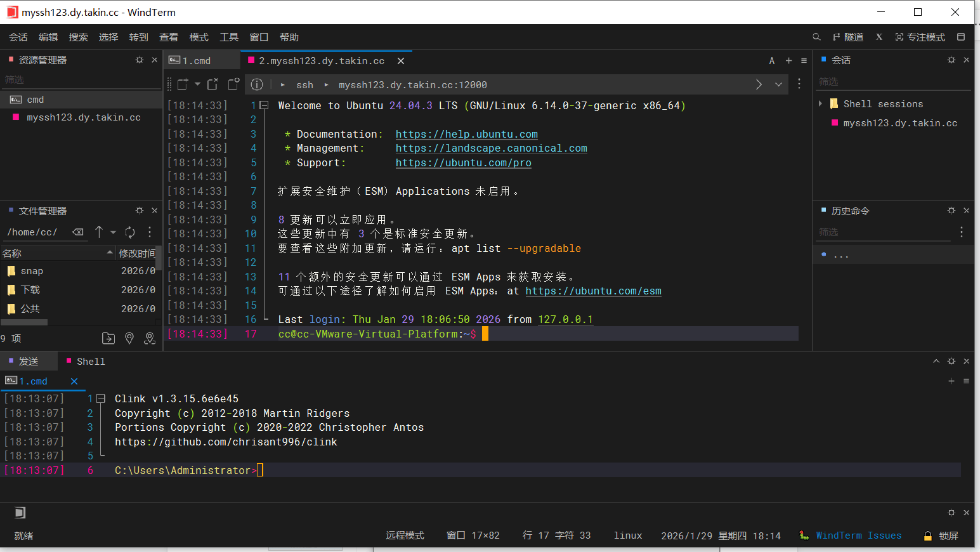Switch to the Shell bottom panel tab
This screenshot has height=552, width=980.
pyautogui.click(x=86, y=361)
